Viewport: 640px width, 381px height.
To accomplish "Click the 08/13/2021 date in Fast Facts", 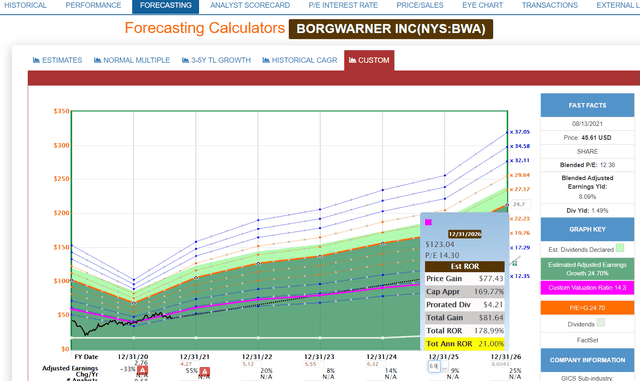I will click(x=587, y=124).
